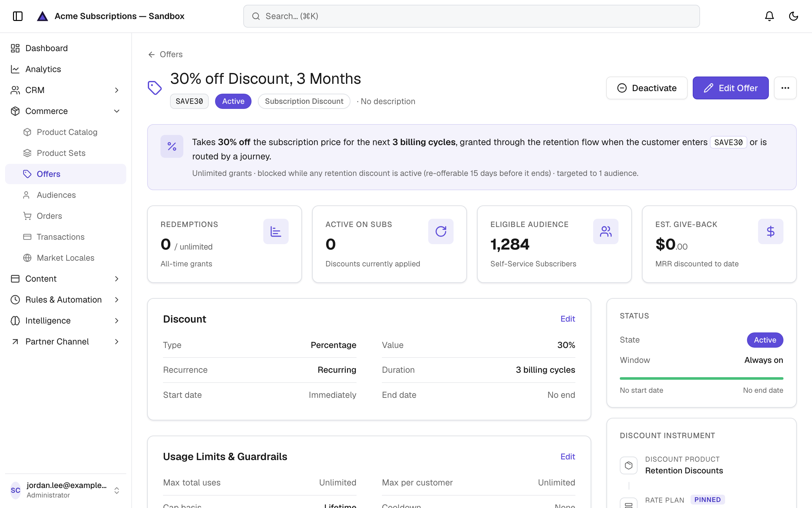Select Audiences in the sidebar
The width and height of the screenshot is (812, 508).
[x=66, y=195]
